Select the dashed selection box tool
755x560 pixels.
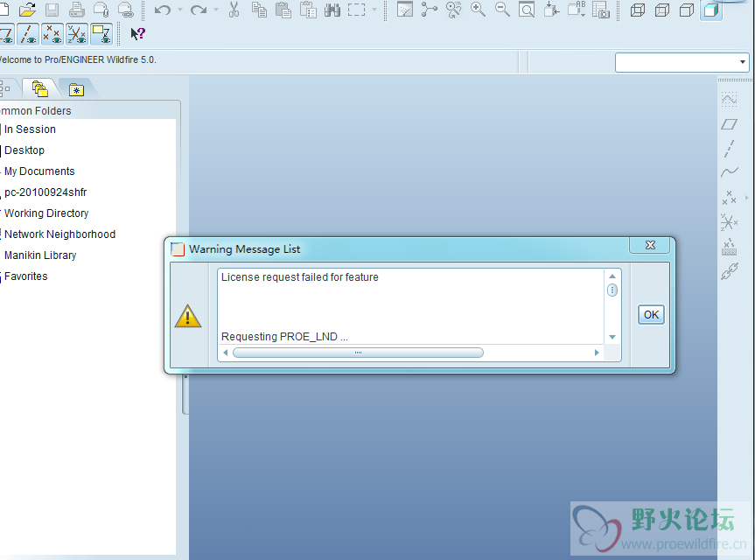(356, 9)
